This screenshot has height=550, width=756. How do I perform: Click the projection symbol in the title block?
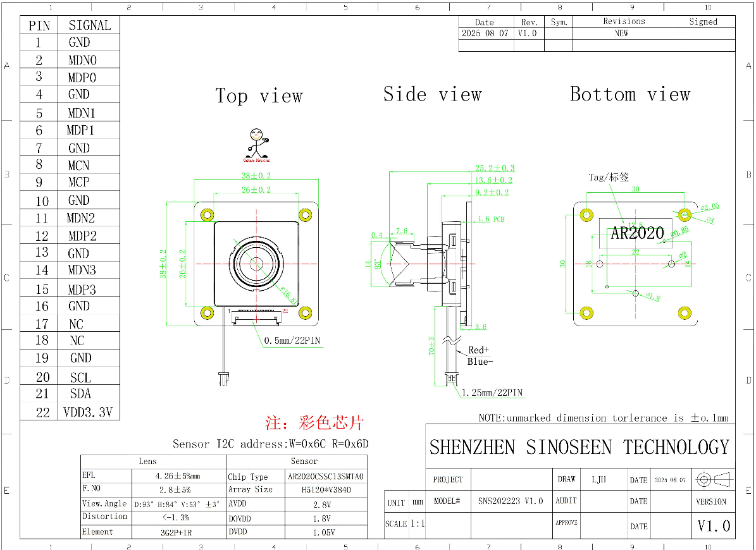point(712,480)
